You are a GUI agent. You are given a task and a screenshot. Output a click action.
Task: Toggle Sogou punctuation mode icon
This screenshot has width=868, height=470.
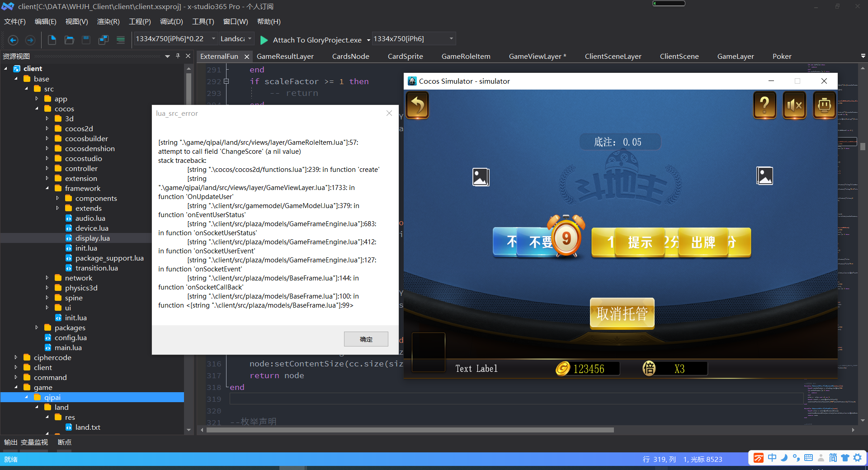(796, 458)
